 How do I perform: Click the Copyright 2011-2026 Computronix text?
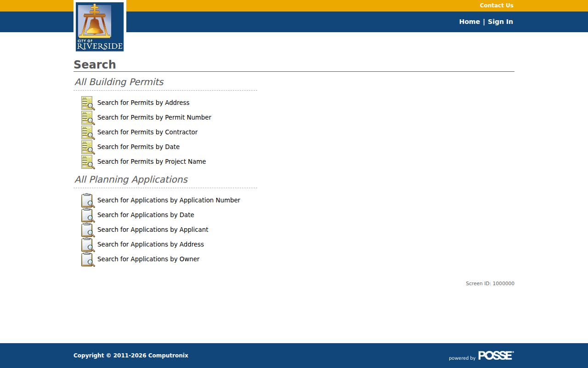coord(131,355)
